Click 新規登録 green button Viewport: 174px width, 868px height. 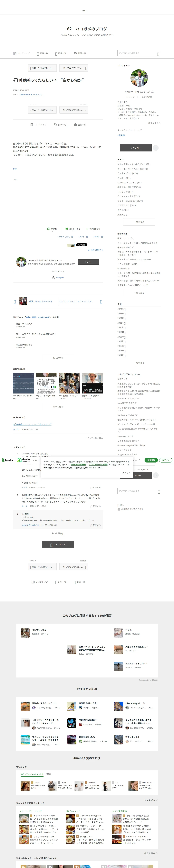(151, 460)
